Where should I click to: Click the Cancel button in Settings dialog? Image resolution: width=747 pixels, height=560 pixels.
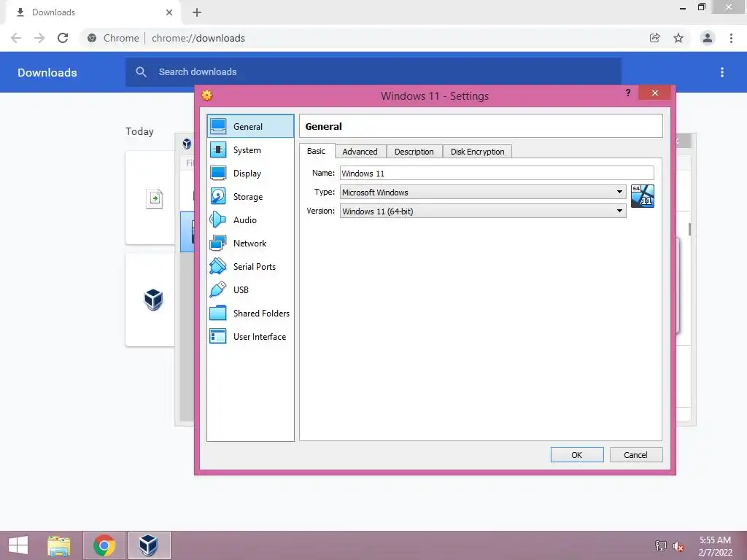pos(636,455)
